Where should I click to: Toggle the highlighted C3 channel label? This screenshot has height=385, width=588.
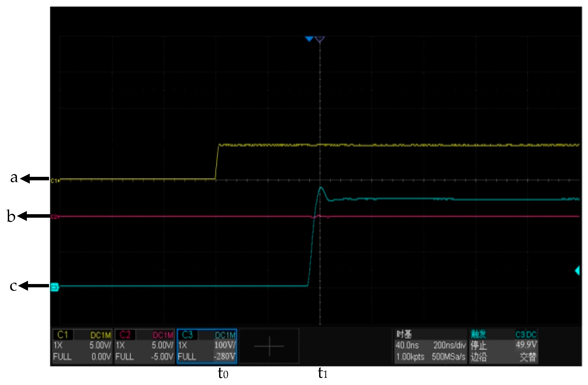[187, 335]
